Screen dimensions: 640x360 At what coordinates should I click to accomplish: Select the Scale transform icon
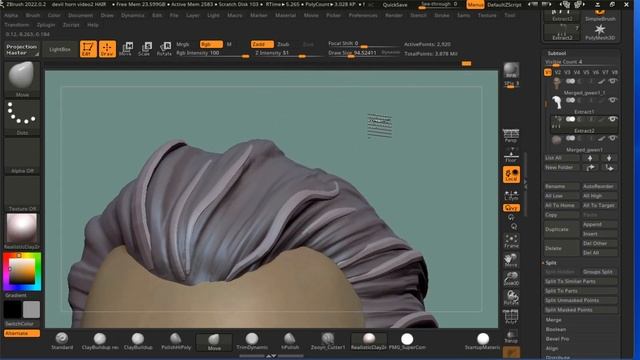[145, 49]
